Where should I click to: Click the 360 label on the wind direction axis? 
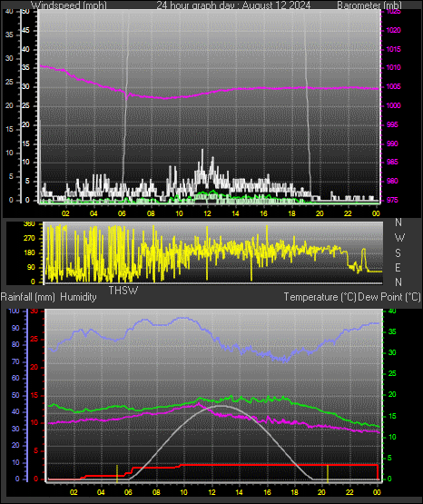click(x=29, y=224)
